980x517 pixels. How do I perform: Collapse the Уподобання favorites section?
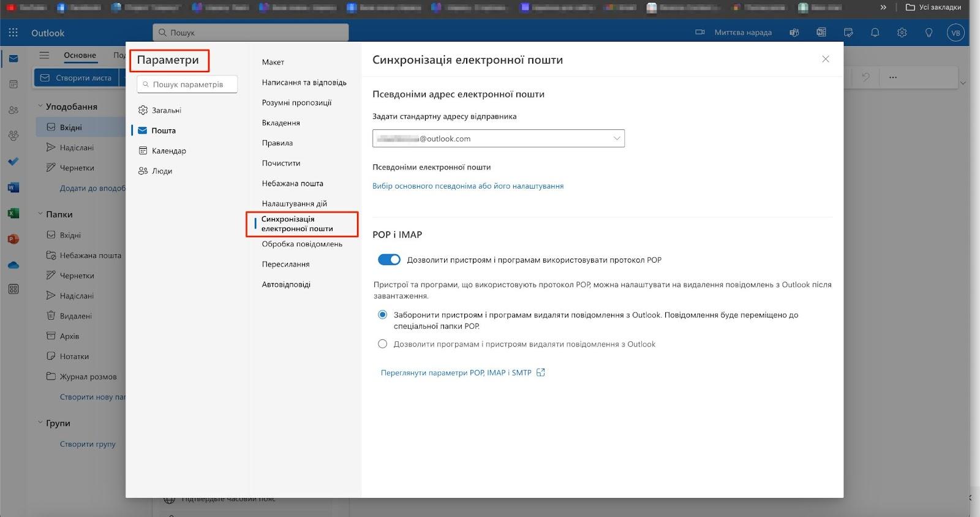click(40, 106)
